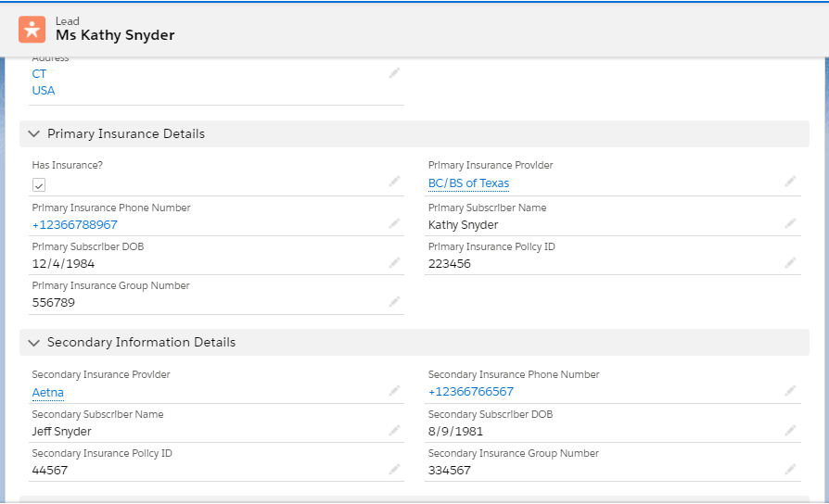Click the orange Lead record icon

(32, 29)
